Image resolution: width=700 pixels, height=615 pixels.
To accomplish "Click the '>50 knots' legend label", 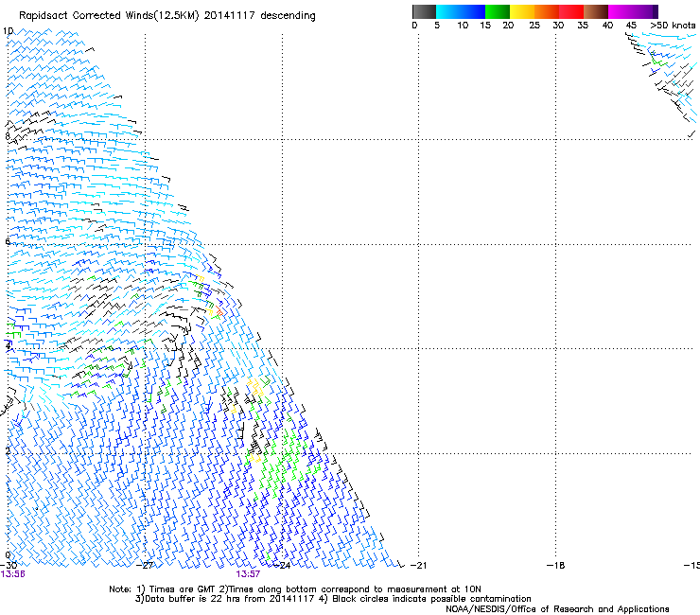I will coord(673,26).
